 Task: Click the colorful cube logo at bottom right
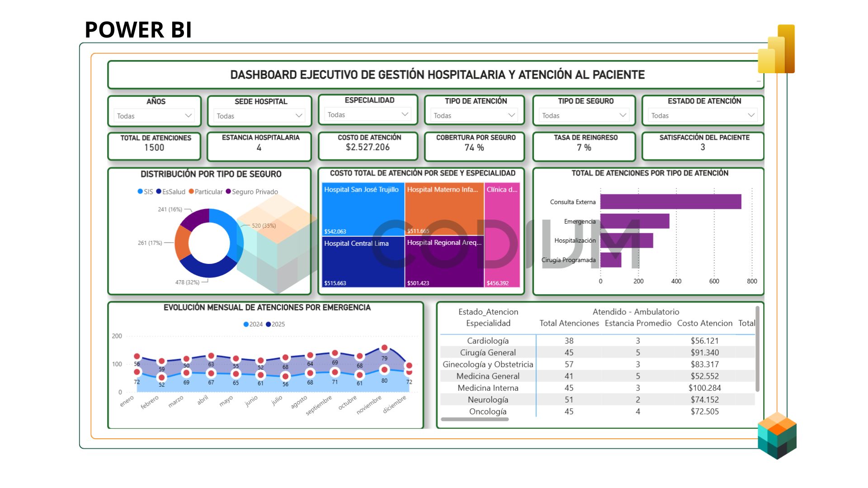coord(777,436)
